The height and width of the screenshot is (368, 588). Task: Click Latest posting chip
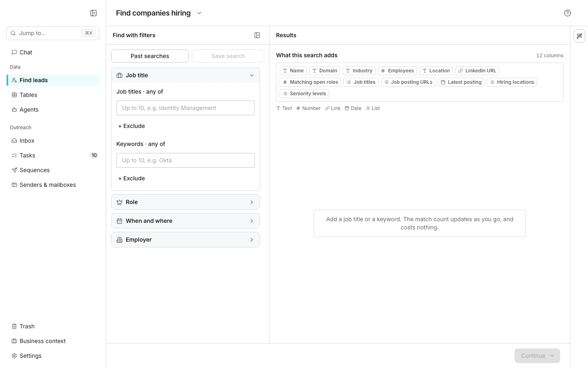[x=461, y=82]
